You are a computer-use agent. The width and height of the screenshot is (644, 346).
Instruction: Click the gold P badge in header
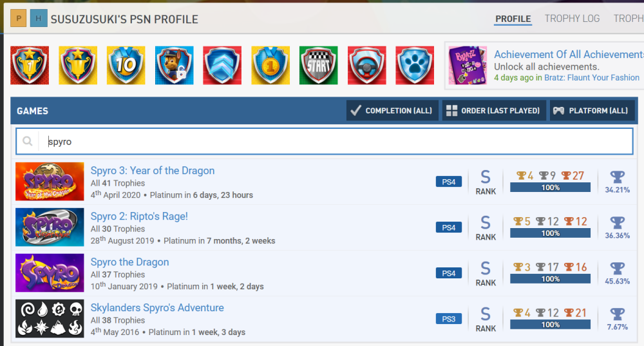coord(19,19)
